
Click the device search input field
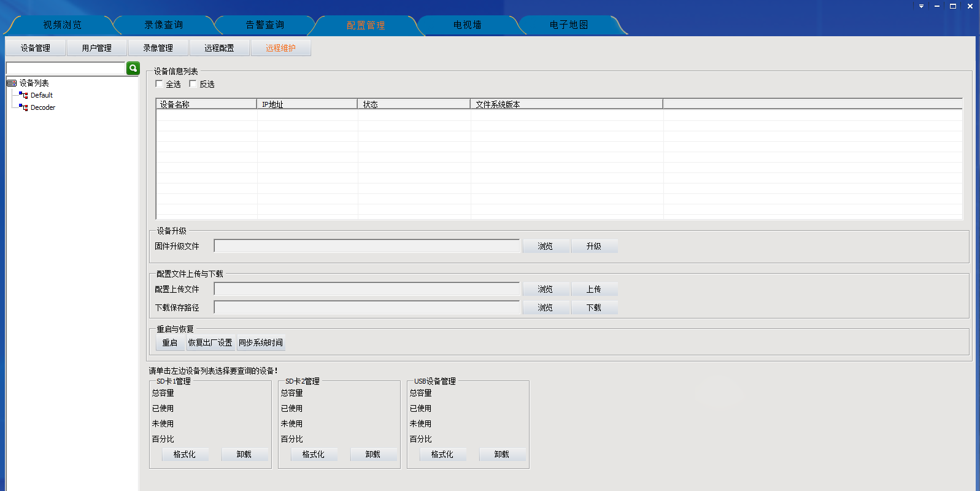(x=66, y=68)
